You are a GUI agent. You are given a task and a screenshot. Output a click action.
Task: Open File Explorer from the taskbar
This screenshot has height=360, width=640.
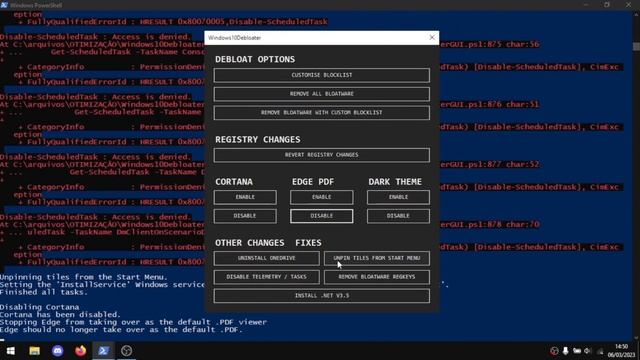pyautogui.click(x=34, y=351)
